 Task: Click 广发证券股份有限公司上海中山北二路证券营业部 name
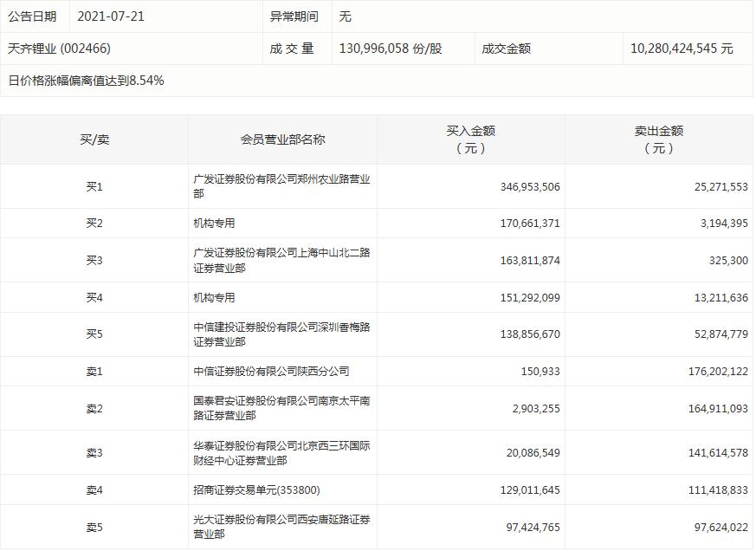pyautogui.click(x=281, y=260)
